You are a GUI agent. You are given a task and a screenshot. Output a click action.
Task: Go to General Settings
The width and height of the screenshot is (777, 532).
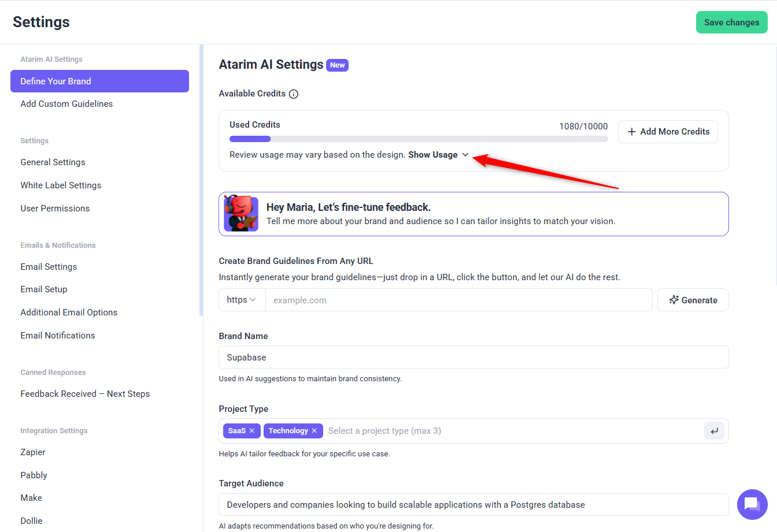pos(53,162)
